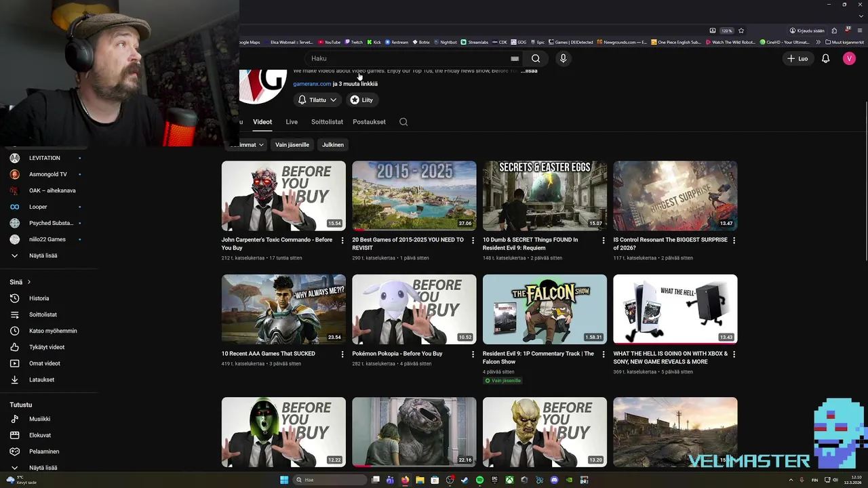The height and width of the screenshot is (488, 868).
Task: Open Streamlabs bookmark in bookmarks bar
Action: (475, 42)
